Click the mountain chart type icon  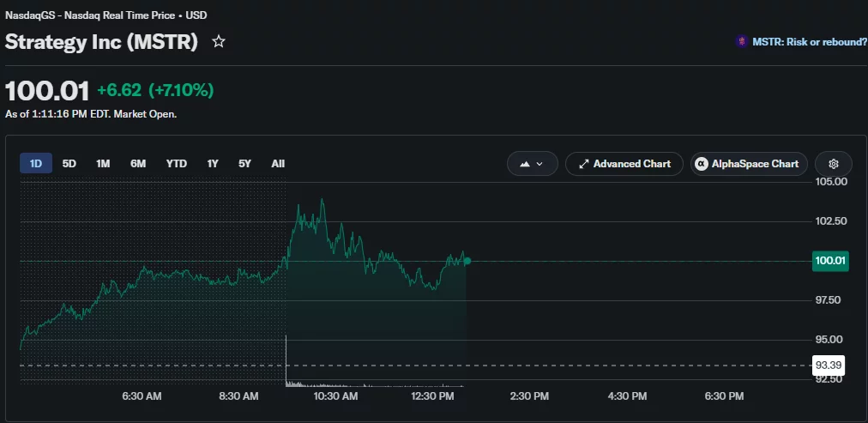click(x=525, y=164)
